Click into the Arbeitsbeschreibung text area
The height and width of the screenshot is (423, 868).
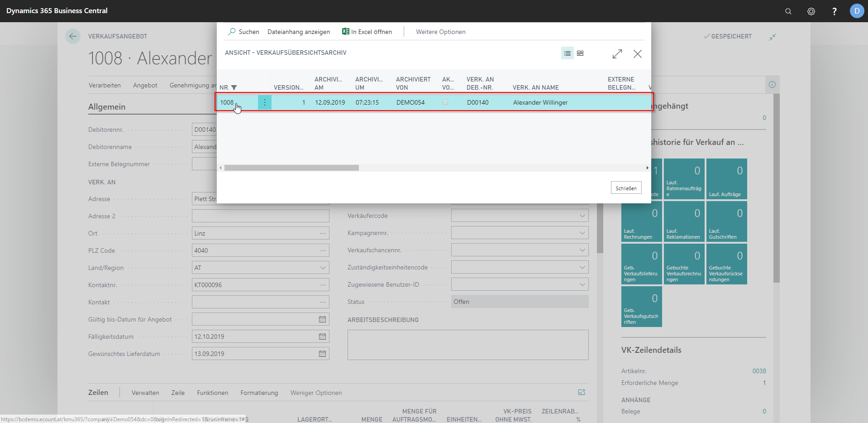tap(468, 345)
